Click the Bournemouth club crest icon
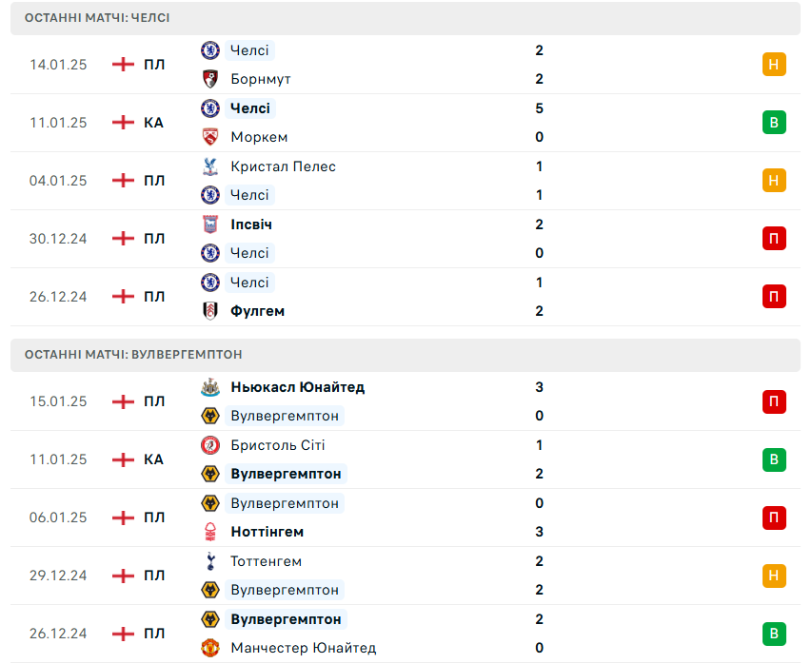Image resolution: width=812 pixels, height=664 pixels. click(210, 79)
